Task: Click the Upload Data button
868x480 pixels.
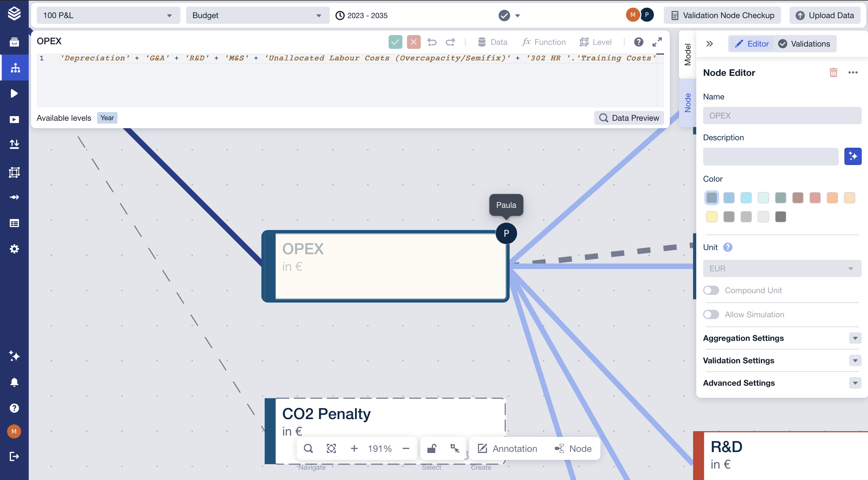Action: coord(825,16)
